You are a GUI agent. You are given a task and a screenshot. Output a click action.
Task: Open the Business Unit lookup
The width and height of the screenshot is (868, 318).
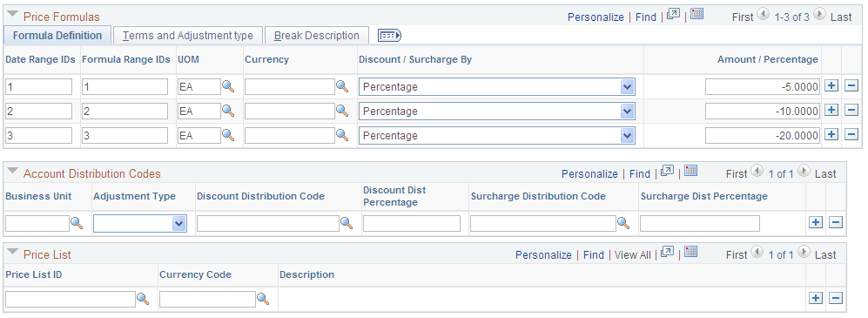pyautogui.click(x=77, y=223)
